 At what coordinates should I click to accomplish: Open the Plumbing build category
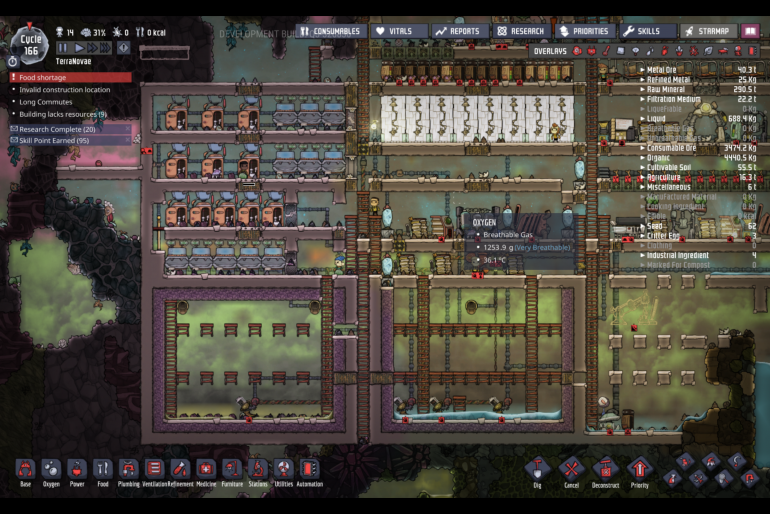[129, 469]
